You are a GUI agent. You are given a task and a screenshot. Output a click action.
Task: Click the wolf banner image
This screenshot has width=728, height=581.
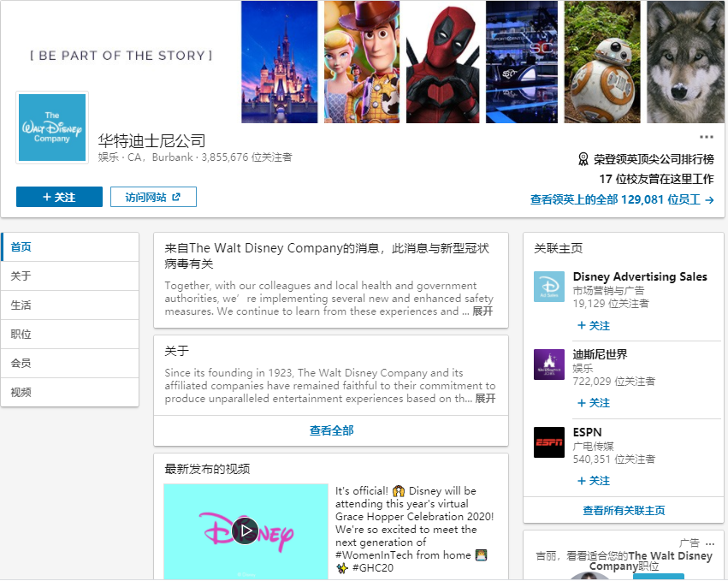tap(685, 62)
